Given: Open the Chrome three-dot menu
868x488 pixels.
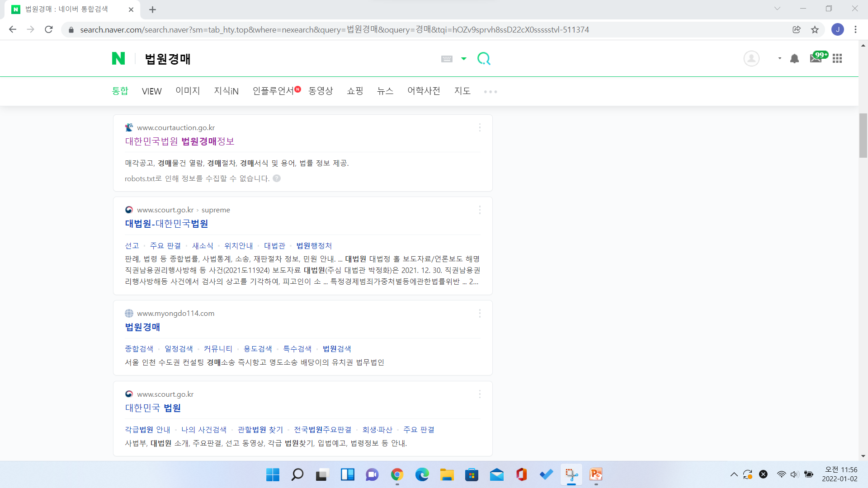Looking at the screenshot, I should [855, 29].
